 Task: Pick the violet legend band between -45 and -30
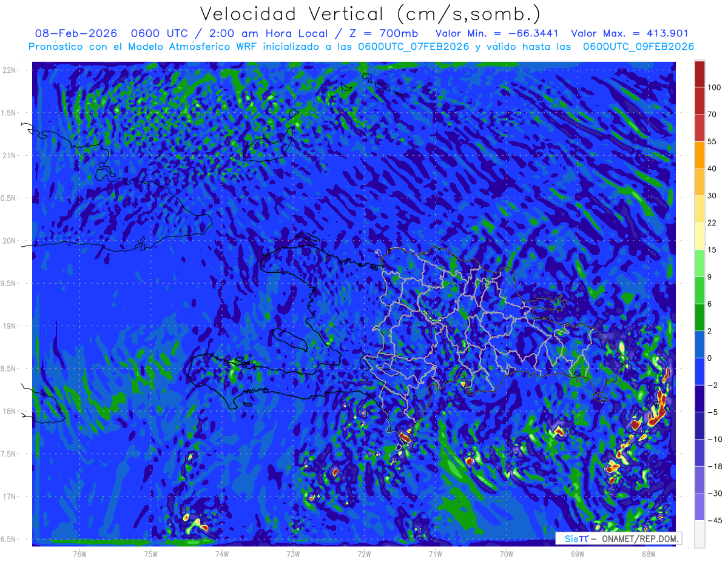(699, 506)
